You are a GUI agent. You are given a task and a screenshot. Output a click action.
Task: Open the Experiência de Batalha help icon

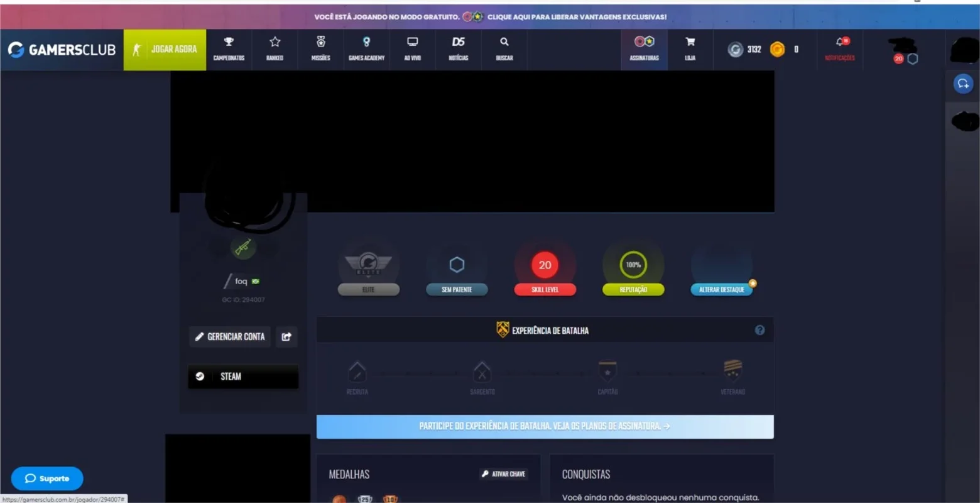point(759,330)
